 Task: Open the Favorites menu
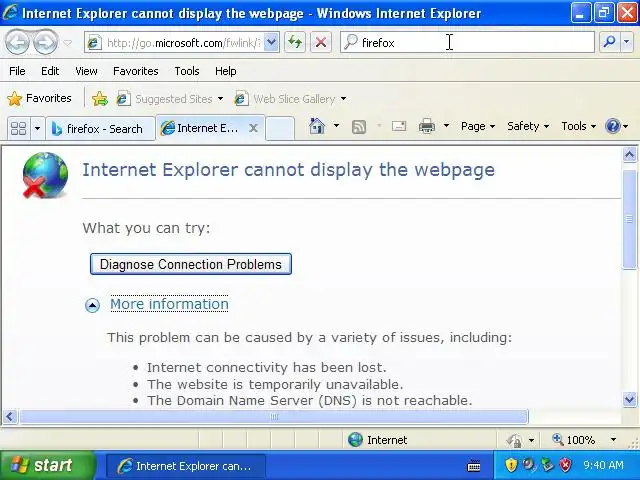(x=136, y=71)
